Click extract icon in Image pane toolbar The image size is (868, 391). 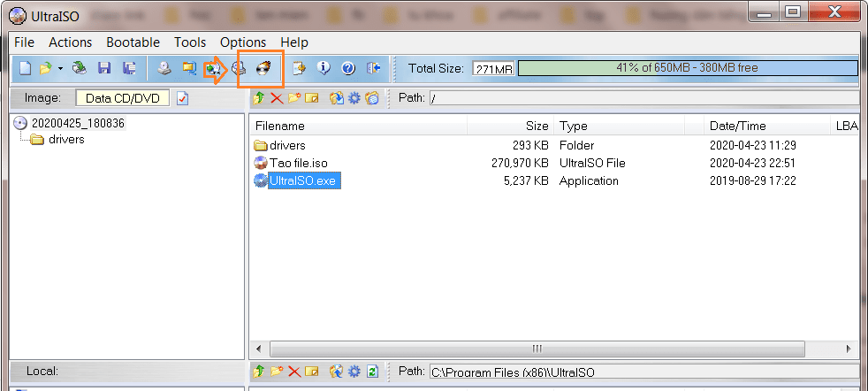(336, 98)
